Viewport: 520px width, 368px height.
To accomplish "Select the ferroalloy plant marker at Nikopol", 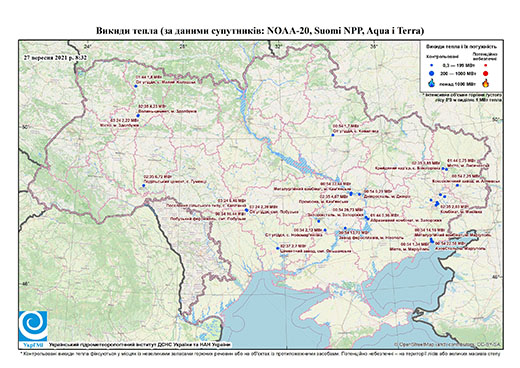I will [345, 228].
